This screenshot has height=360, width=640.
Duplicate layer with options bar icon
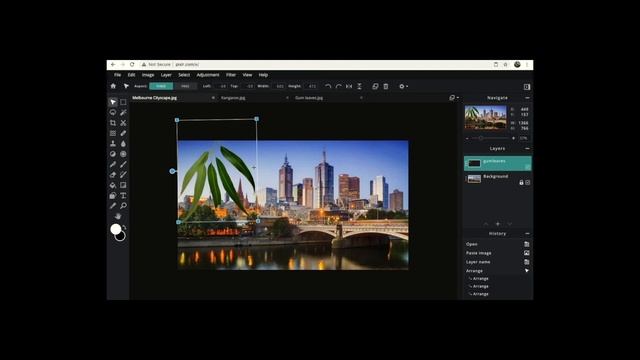375,87
